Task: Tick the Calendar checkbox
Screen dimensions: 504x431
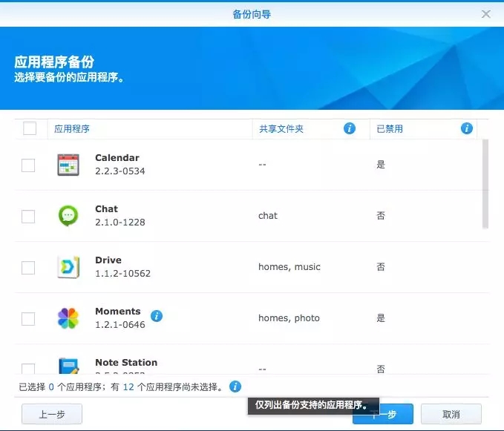Action: coord(28,165)
